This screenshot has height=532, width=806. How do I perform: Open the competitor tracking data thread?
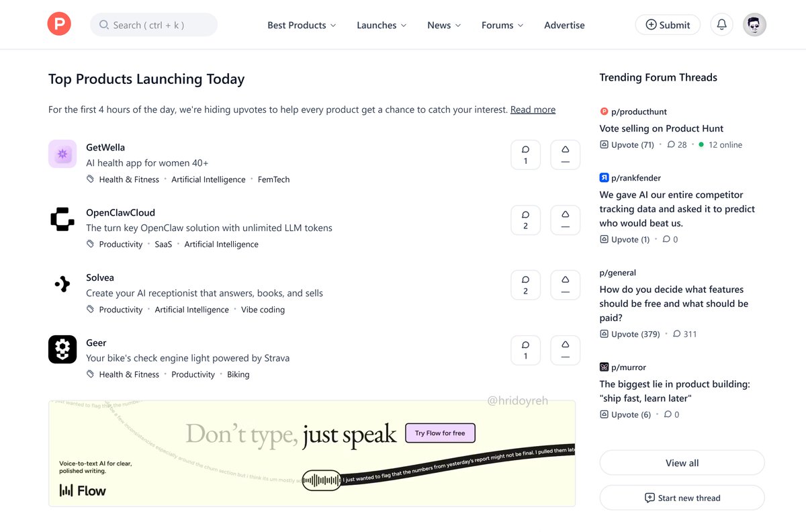[x=677, y=209]
